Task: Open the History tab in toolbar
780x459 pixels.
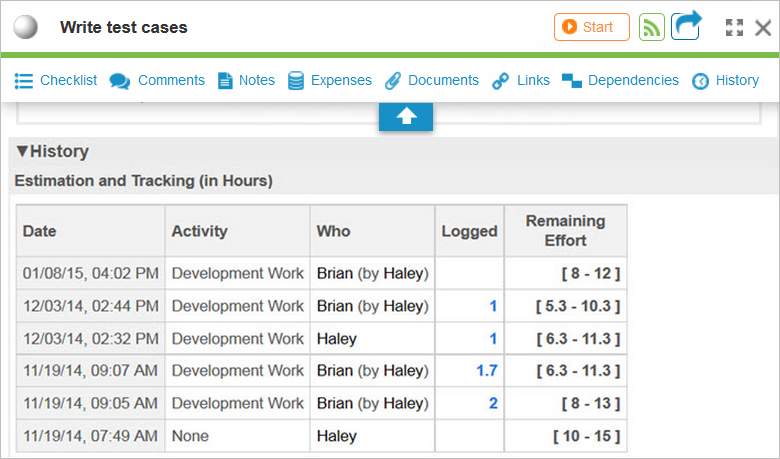Action: point(726,80)
